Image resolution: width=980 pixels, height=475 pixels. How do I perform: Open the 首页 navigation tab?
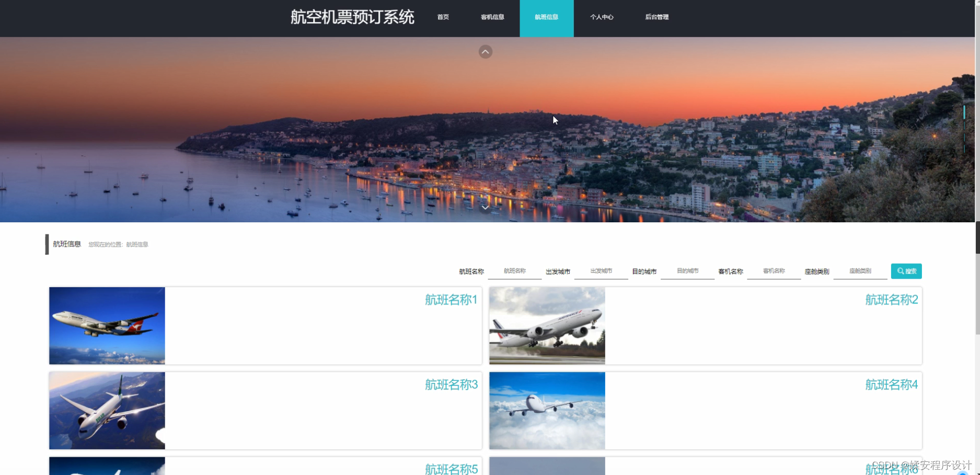click(x=443, y=17)
